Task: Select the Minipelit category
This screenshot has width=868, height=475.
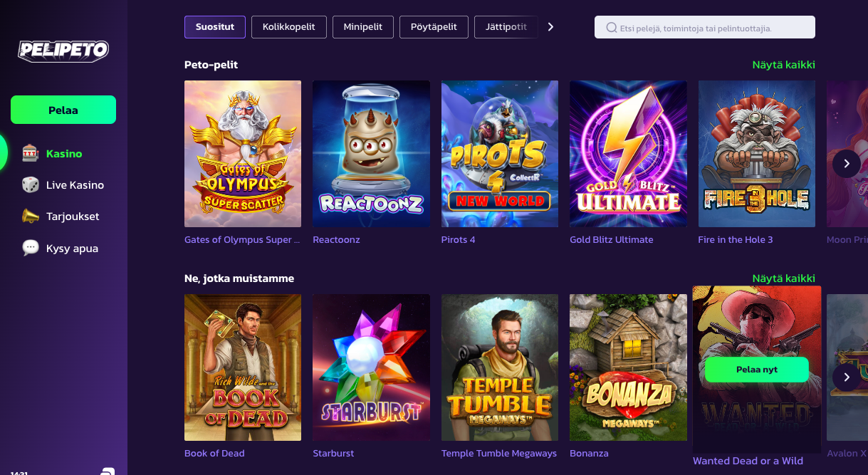Action: click(x=362, y=26)
